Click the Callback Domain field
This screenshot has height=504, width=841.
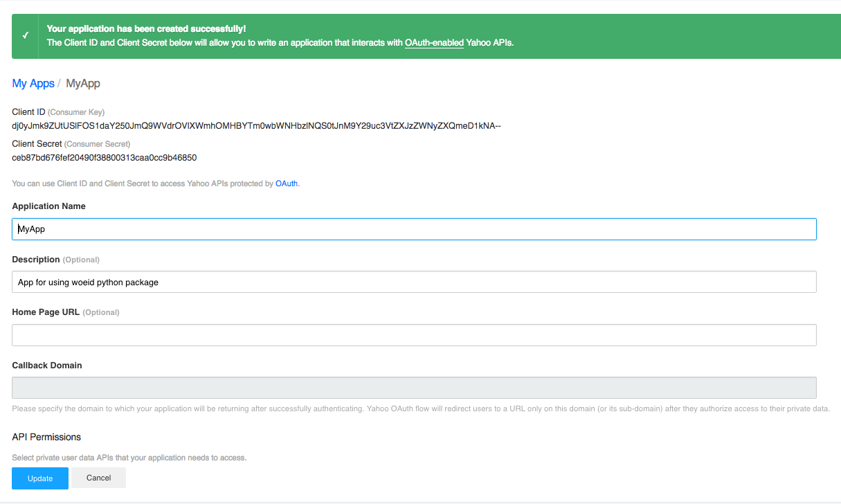[x=414, y=388]
